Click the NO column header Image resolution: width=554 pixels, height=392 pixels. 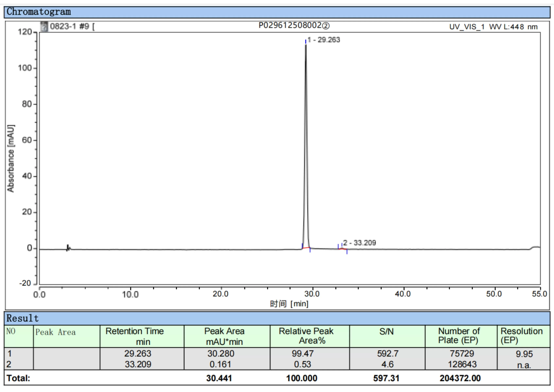(x=11, y=331)
